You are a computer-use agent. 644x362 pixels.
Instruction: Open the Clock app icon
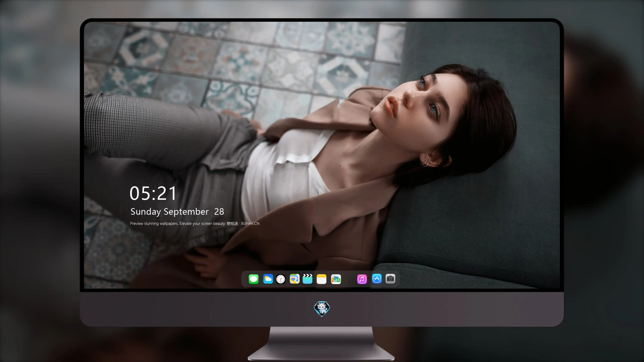pyautogui.click(x=281, y=279)
